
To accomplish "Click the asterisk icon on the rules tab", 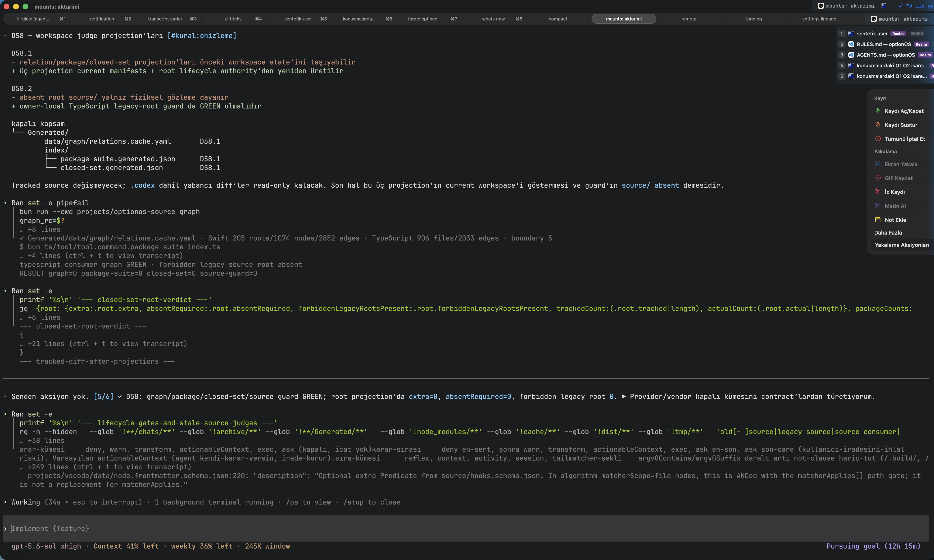I will point(17,19).
